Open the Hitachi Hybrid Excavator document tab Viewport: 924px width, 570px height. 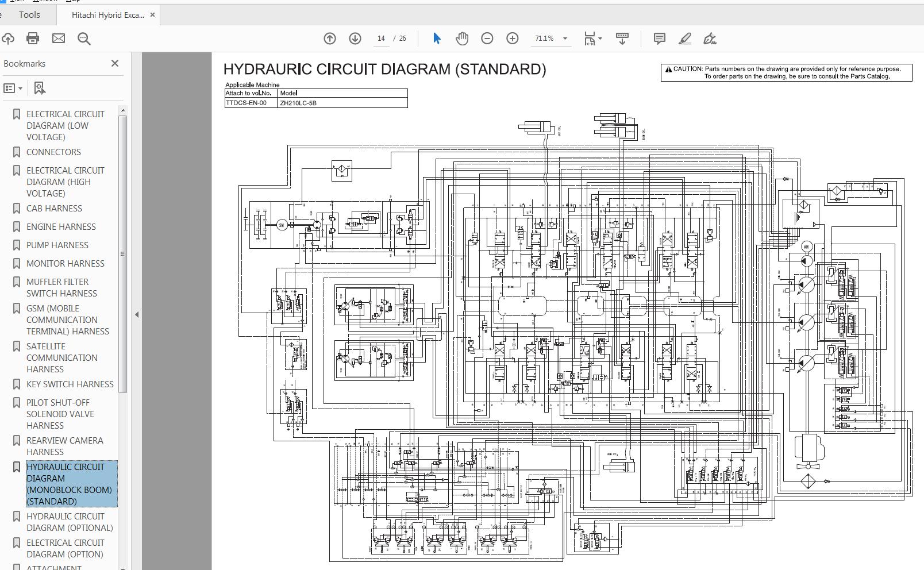[106, 15]
